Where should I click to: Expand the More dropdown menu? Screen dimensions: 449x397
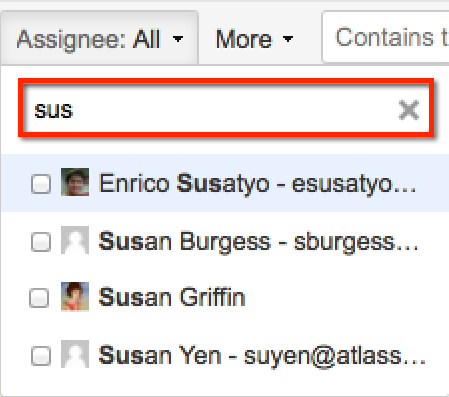[x=254, y=39]
